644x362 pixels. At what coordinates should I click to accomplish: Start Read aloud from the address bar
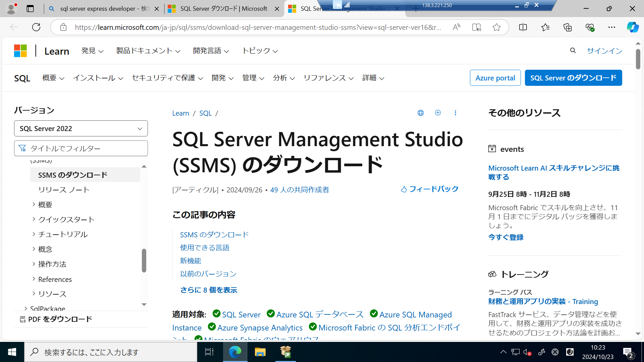click(456, 27)
